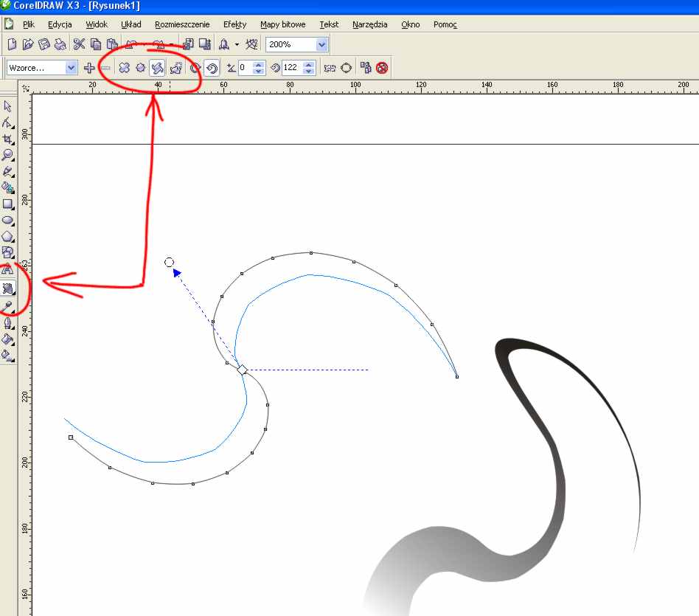Click the add preset plus button
The image size is (699, 616).
pos(89,68)
